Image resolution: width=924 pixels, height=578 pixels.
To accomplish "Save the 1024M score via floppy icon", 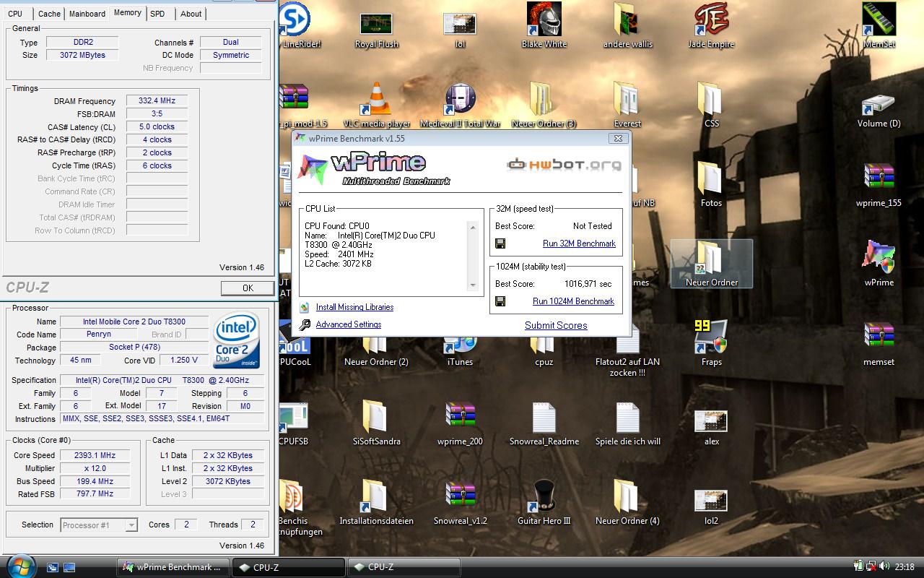I will click(500, 301).
